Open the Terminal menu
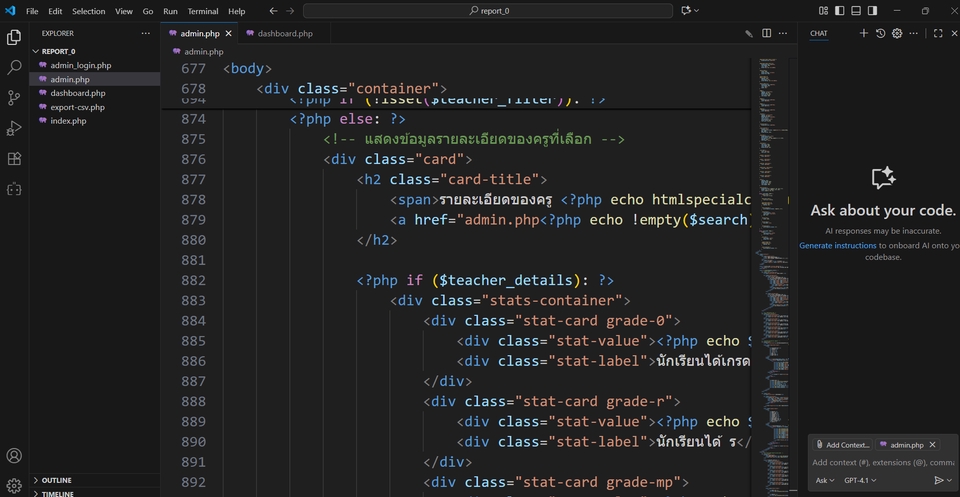This screenshot has height=497, width=960. 203,11
